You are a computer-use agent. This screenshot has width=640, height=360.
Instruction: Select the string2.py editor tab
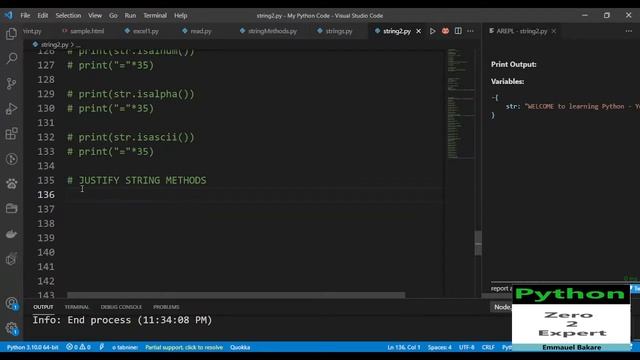397,31
